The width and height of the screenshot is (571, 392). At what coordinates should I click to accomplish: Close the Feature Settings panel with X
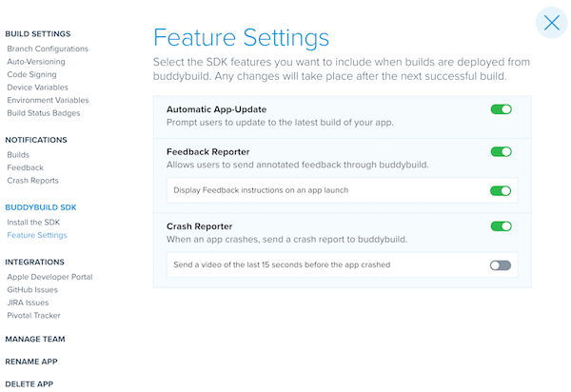551,23
